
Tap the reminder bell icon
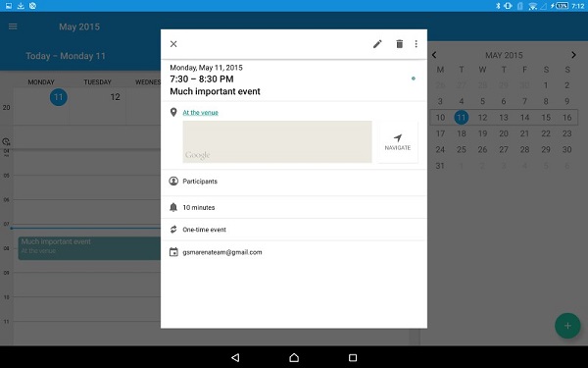point(173,207)
